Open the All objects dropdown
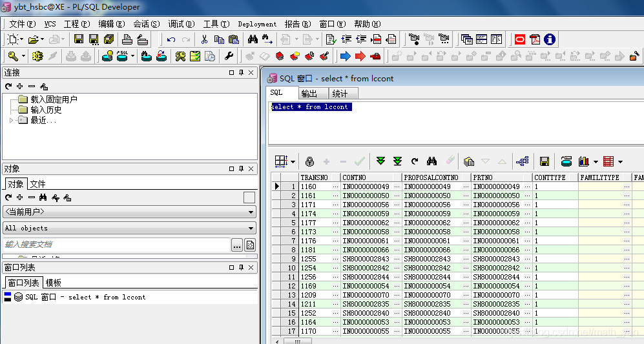 251,228
